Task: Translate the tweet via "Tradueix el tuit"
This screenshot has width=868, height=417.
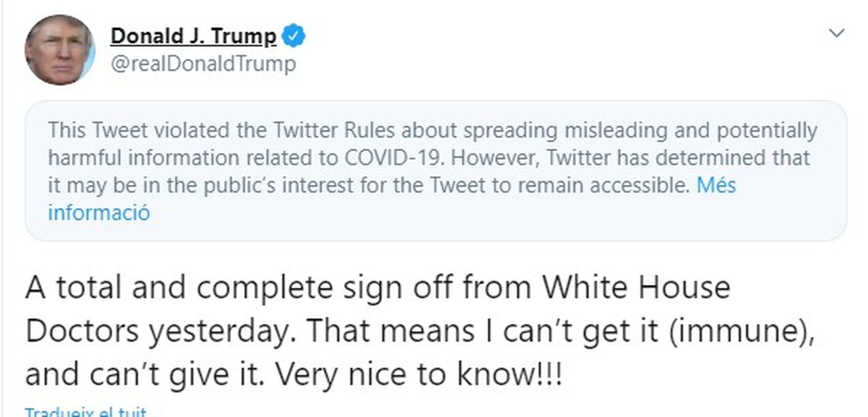Action: 86,413
